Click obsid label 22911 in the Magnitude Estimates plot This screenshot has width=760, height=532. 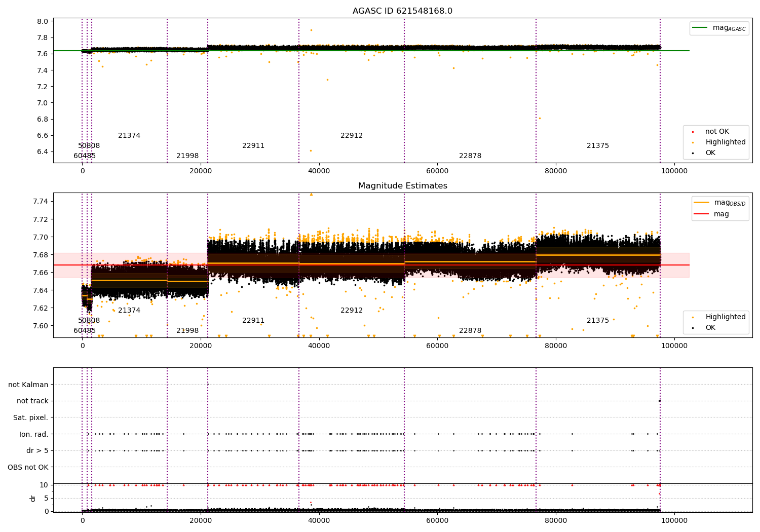click(x=253, y=321)
